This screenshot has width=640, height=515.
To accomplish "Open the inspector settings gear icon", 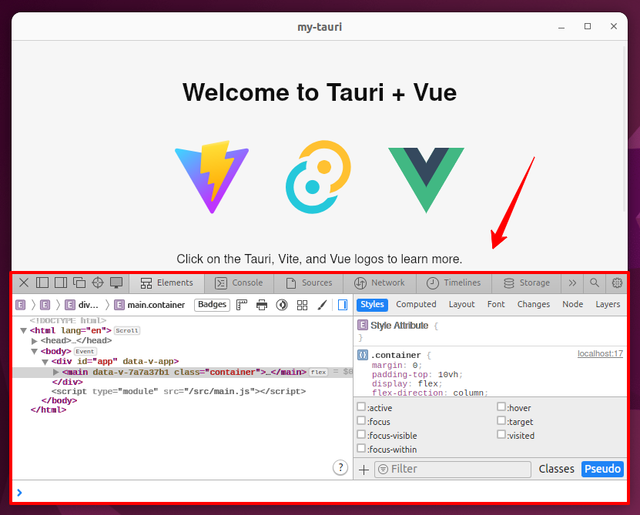I will coord(617,283).
